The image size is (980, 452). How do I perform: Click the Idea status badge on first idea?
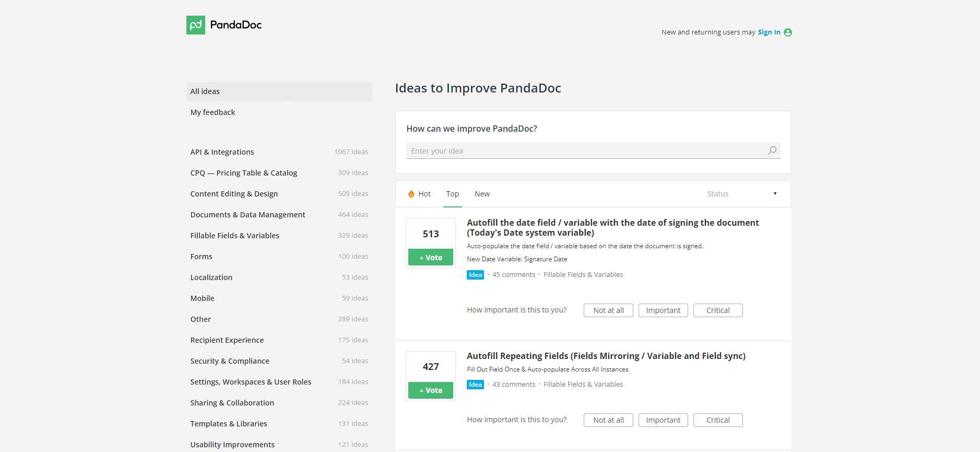pos(475,275)
